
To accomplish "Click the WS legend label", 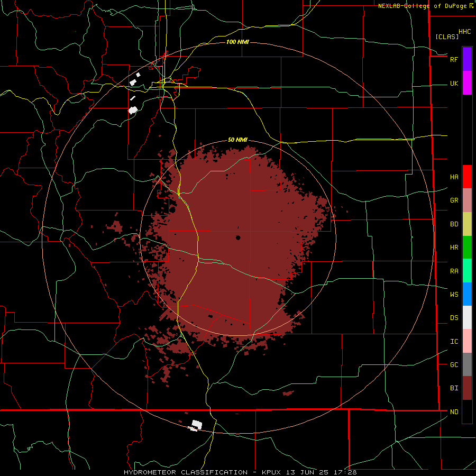I will (454, 294).
